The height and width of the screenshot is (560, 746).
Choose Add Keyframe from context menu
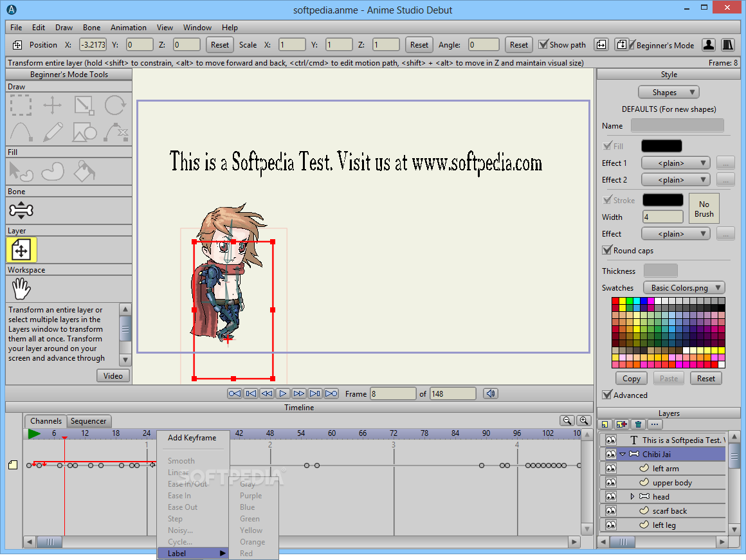click(x=192, y=438)
